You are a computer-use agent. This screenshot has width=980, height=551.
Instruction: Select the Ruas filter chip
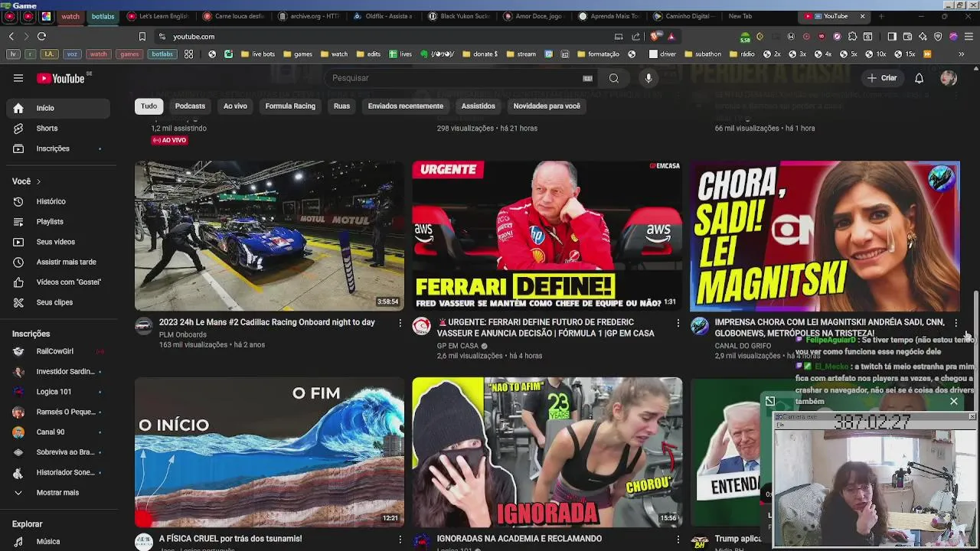[341, 106]
